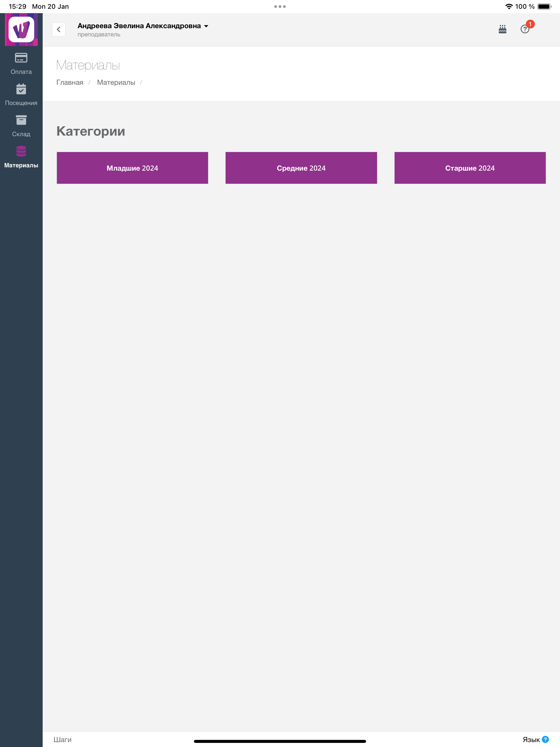Tap the 15:29 clock in status bar
The width and height of the screenshot is (560, 747).
point(17,6)
